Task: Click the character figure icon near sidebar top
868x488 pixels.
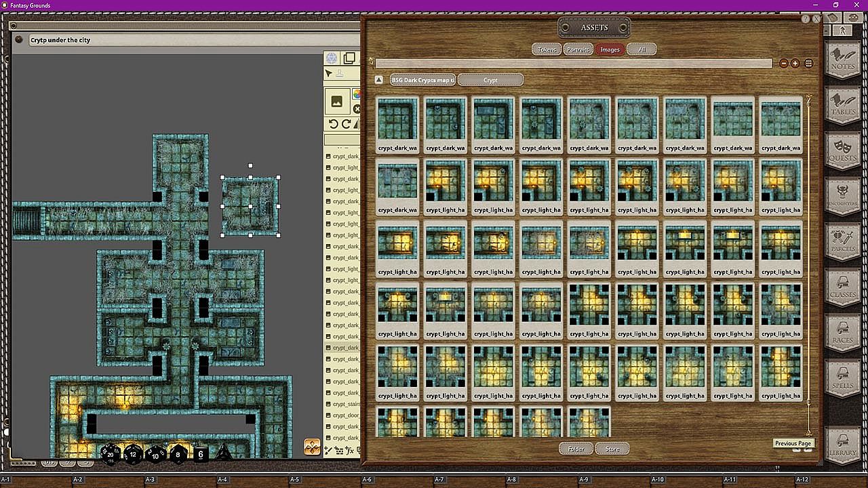Action: click(x=843, y=30)
